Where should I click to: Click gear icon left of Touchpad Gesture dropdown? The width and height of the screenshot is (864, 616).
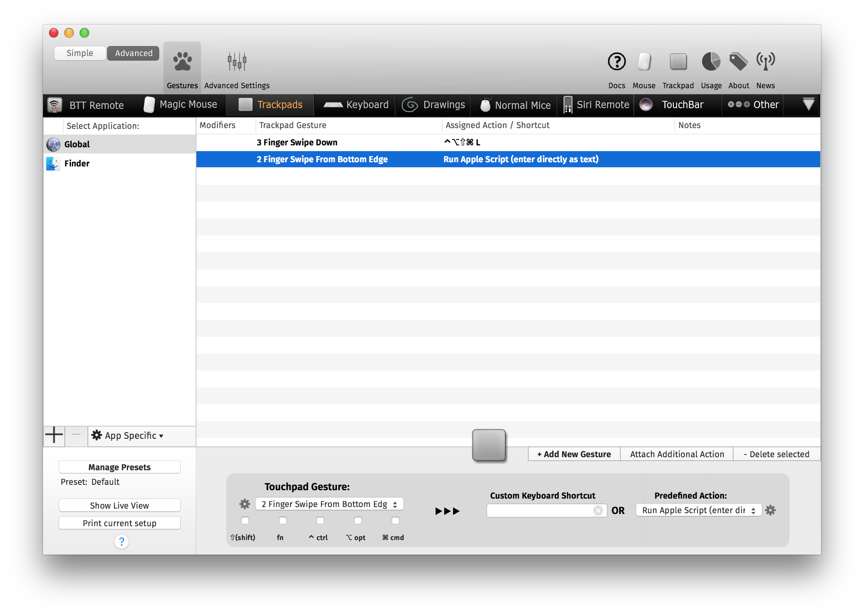click(245, 504)
